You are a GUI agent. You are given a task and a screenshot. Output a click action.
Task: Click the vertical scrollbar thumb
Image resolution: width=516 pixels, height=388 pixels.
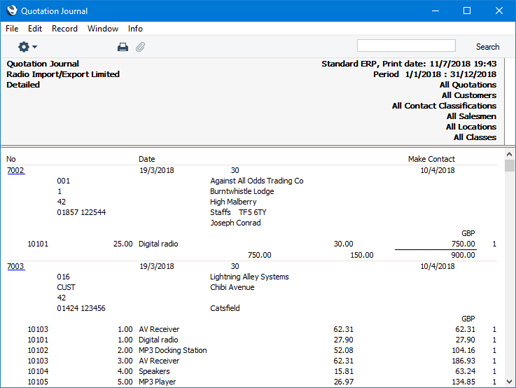(x=509, y=166)
